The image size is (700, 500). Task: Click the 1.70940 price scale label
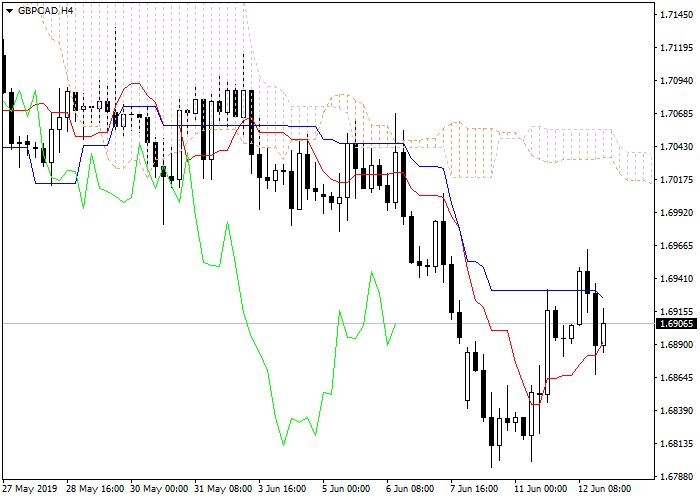coord(677,81)
